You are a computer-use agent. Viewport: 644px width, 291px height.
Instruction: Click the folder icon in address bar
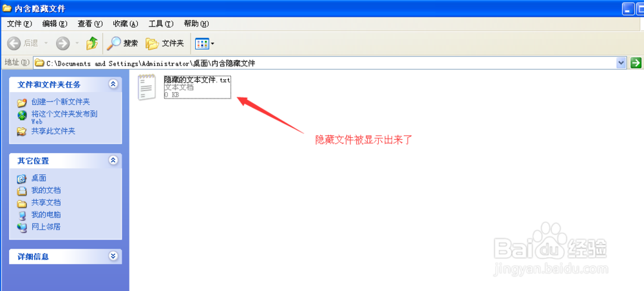click(39, 63)
